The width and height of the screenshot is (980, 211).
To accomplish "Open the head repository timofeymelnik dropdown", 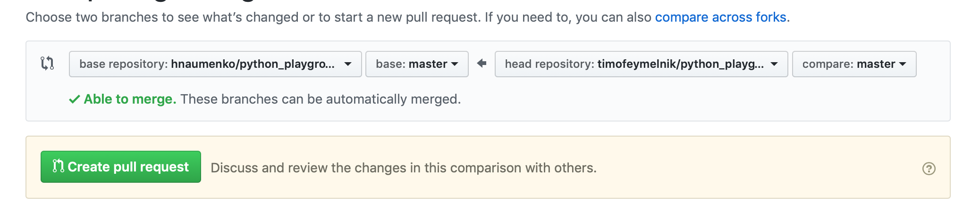I will 634,64.
